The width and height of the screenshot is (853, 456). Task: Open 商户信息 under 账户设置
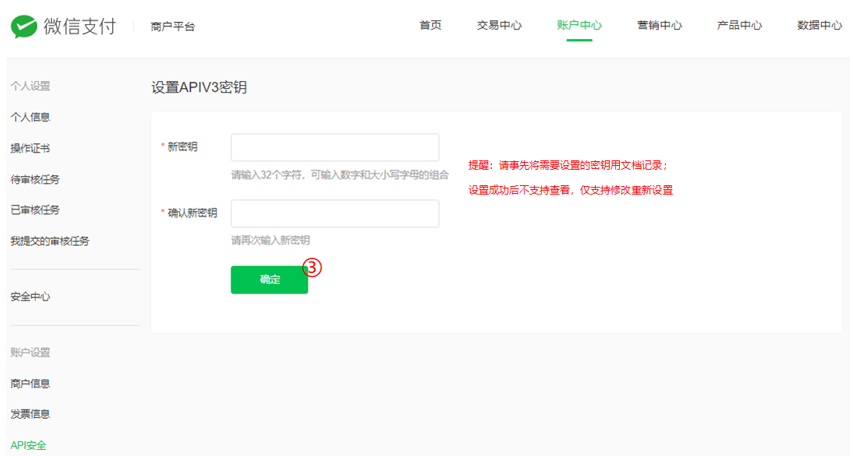[30, 383]
